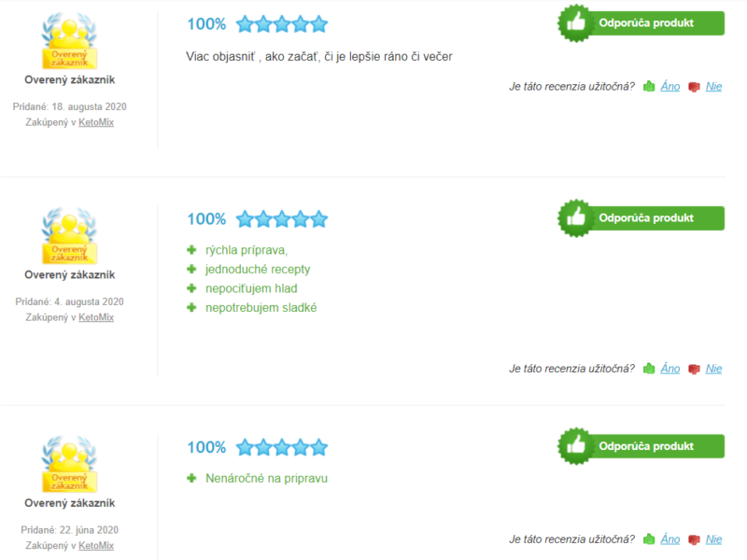Click Odporúča produkt badge on 22. júna review
The image size is (747, 560).
tap(642, 446)
